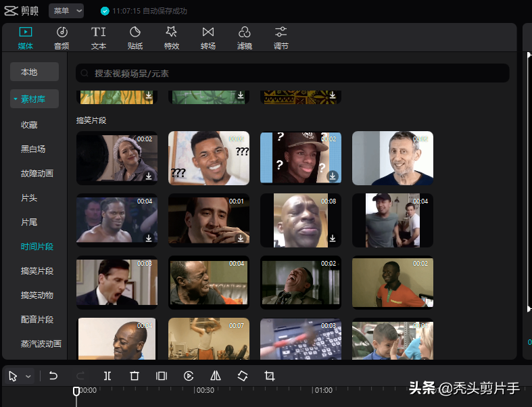Select the 时间片段 category
The width and height of the screenshot is (532, 407).
click(x=37, y=247)
